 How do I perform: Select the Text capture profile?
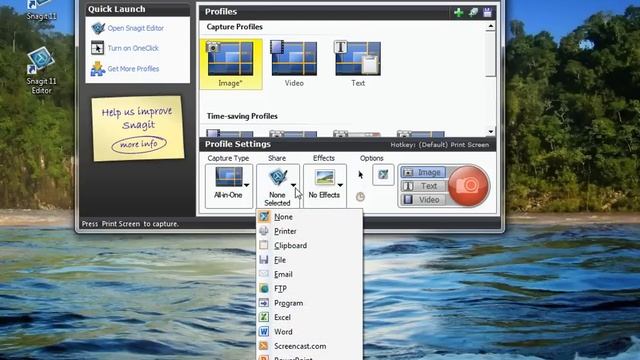(358, 64)
